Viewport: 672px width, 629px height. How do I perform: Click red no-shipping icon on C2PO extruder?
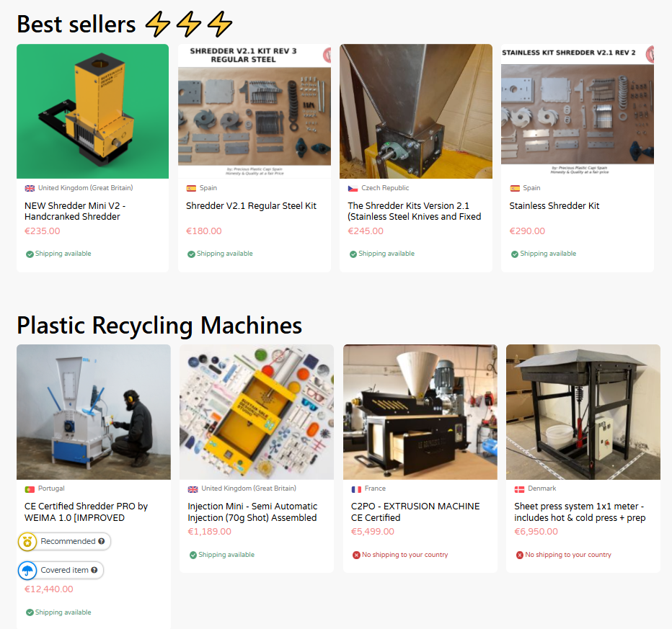[356, 556]
